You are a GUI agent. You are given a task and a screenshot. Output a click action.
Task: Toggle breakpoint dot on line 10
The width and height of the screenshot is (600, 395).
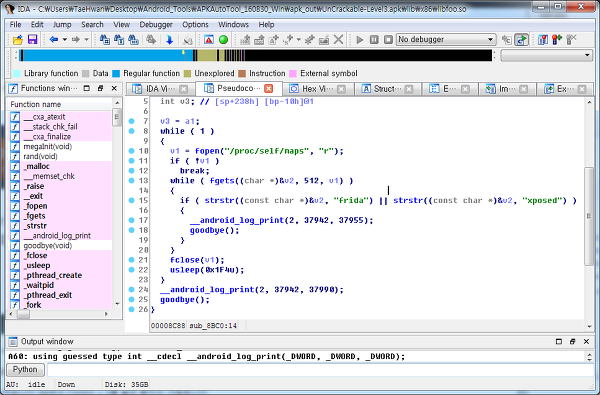point(132,151)
